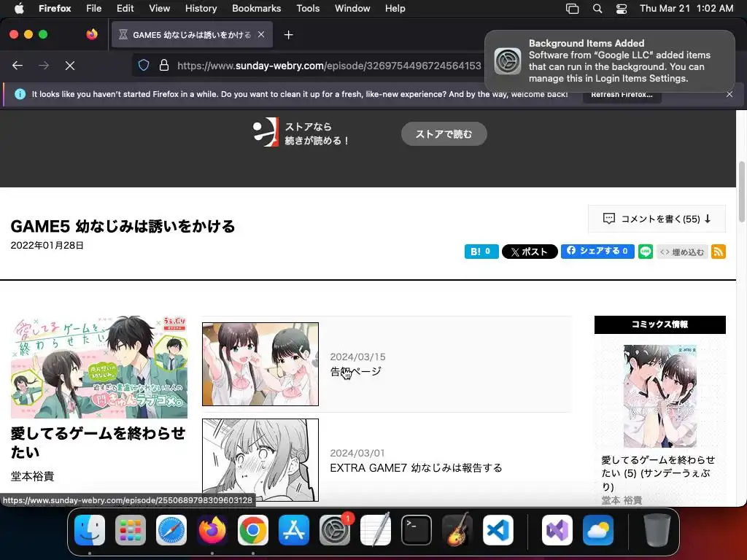The width and height of the screenshot is (747, 560).
Task: Open the Tools menu
Action: coord(308,8)
